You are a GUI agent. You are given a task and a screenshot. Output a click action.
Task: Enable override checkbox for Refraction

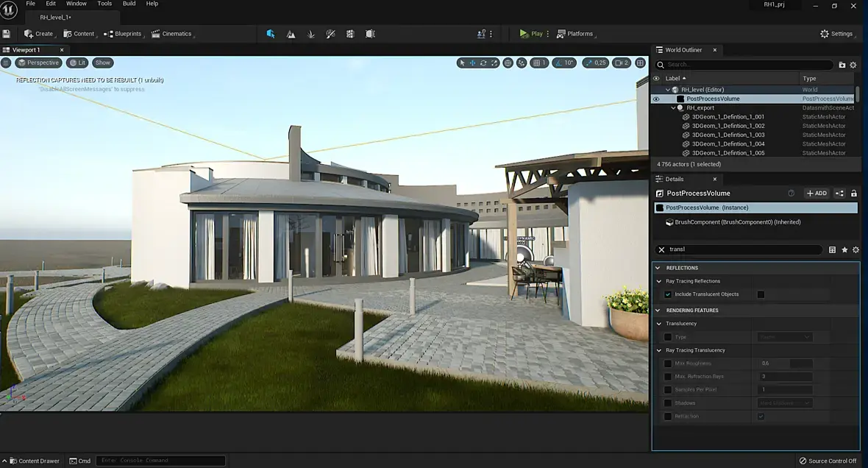(668, 416)
